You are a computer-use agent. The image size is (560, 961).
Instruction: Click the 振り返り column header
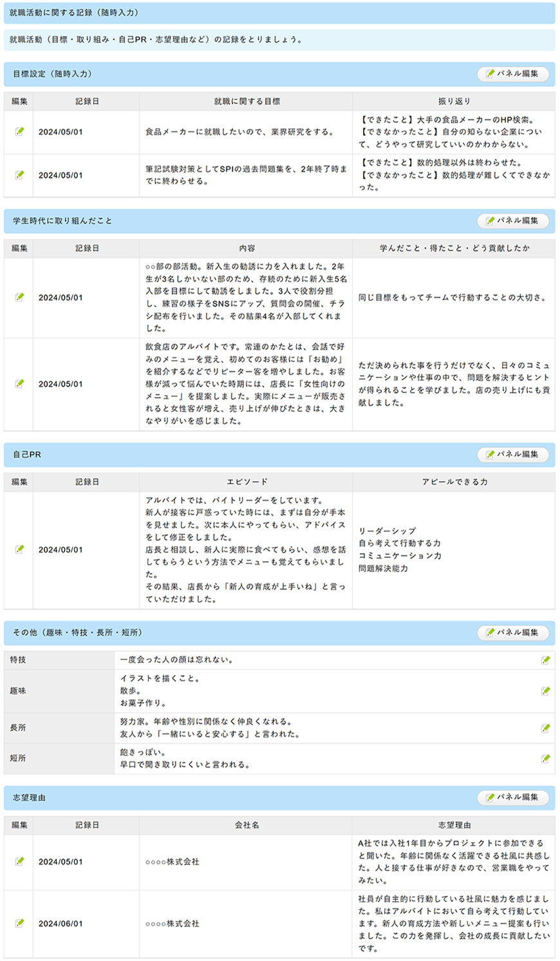point(454,102)
